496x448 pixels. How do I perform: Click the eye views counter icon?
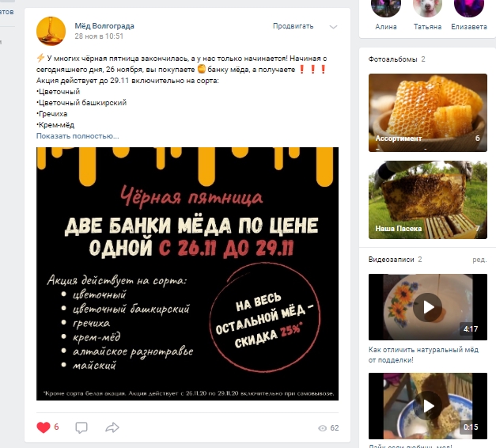[x=322, y=428]
